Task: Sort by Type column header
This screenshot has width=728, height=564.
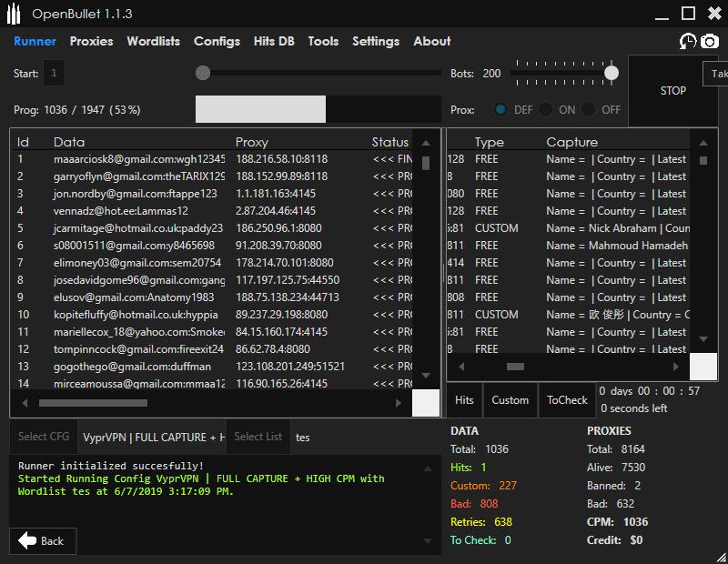Action: point(489,142)
